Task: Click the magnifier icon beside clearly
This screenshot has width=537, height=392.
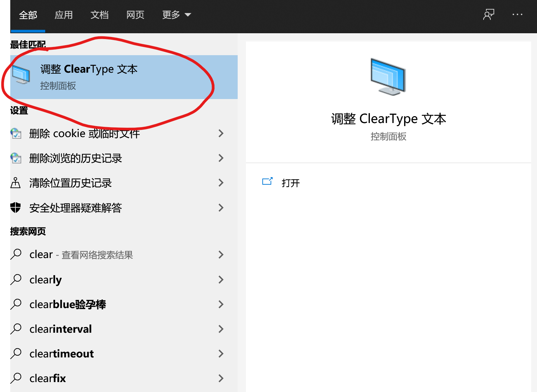Action: pyautogui.click(x=16, y=279)
